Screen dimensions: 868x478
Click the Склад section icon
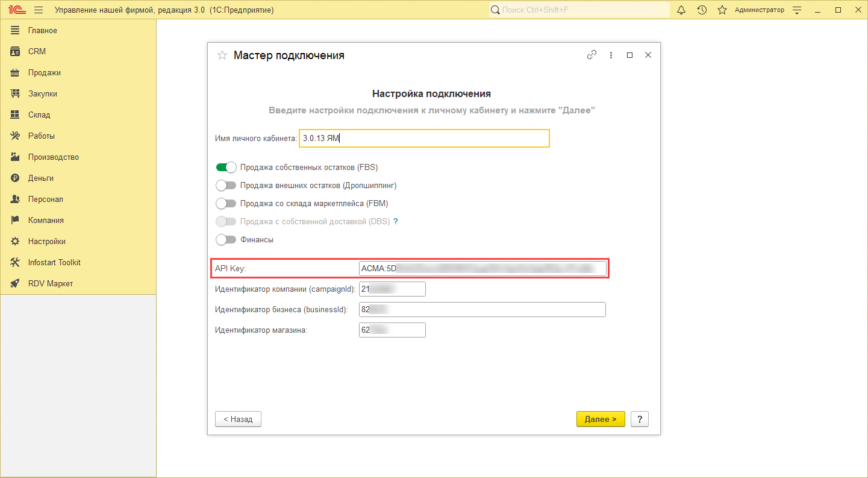point(15,115)
